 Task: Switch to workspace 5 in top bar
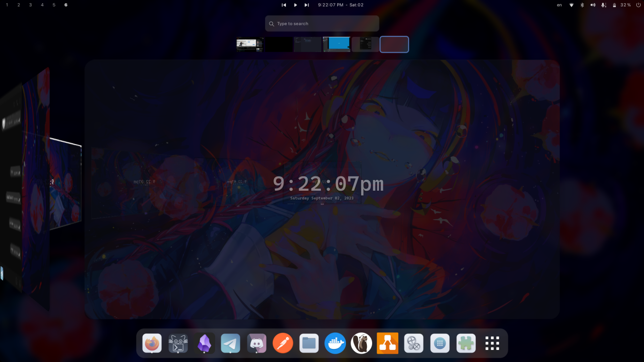(x=54, y=5)
